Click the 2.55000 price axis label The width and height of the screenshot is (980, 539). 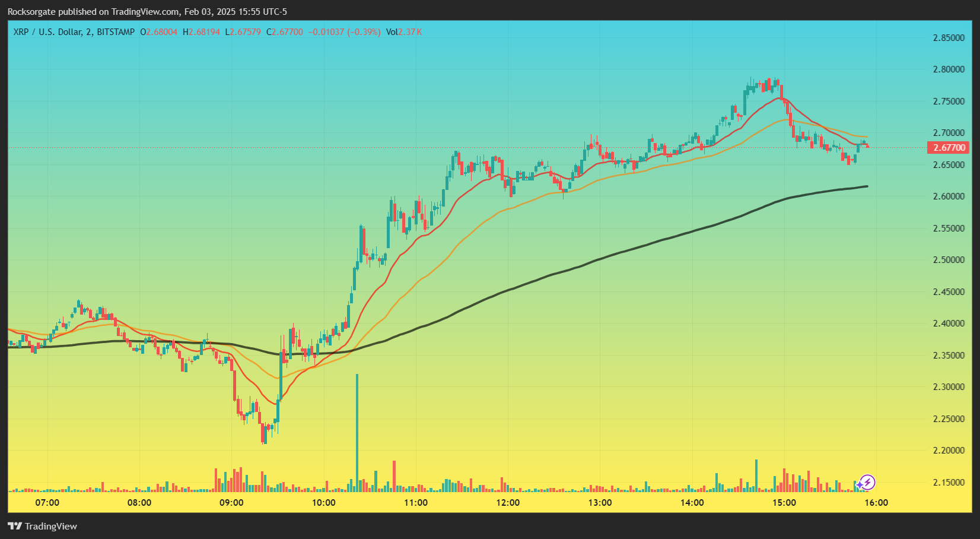(x=949, y=228)
